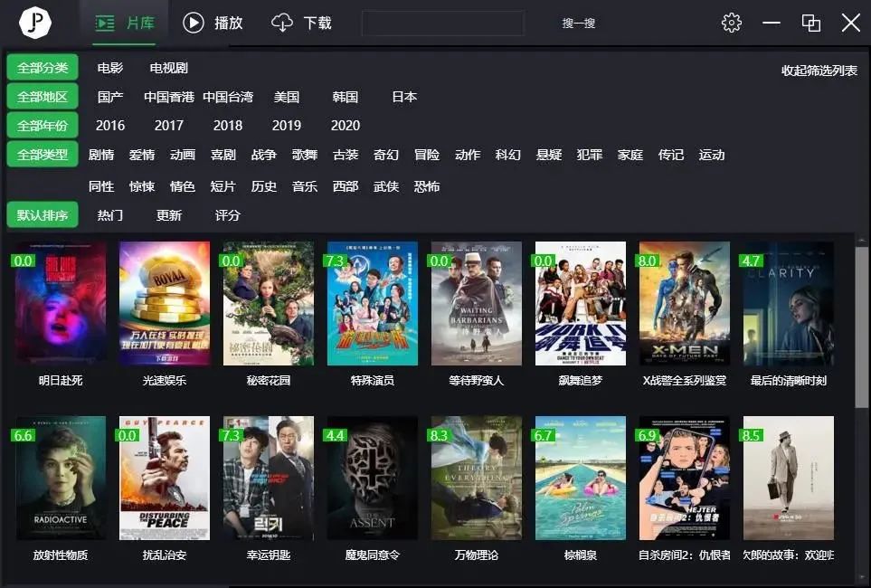The width and height of the screenshot is (871, 588).
Task: Open the 自杀房间2：仇恨者 poster
Action: 685,478
